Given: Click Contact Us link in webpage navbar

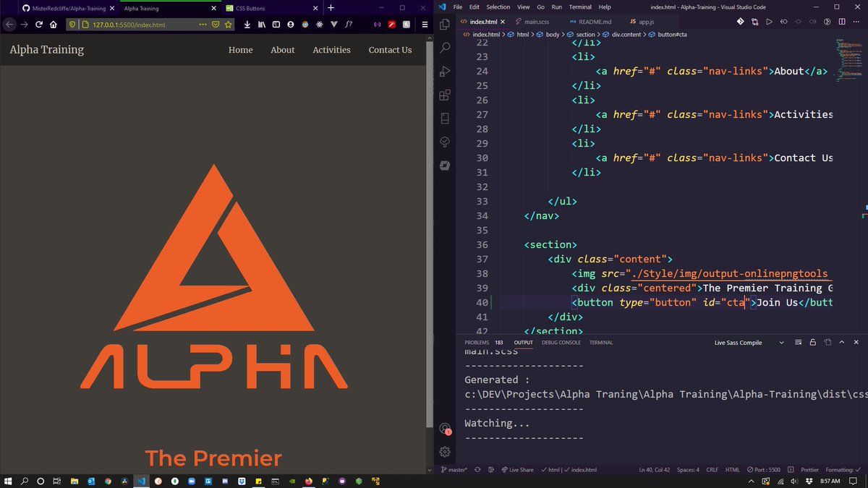Looking at the screenshot, I should click(x=390, y=50).
